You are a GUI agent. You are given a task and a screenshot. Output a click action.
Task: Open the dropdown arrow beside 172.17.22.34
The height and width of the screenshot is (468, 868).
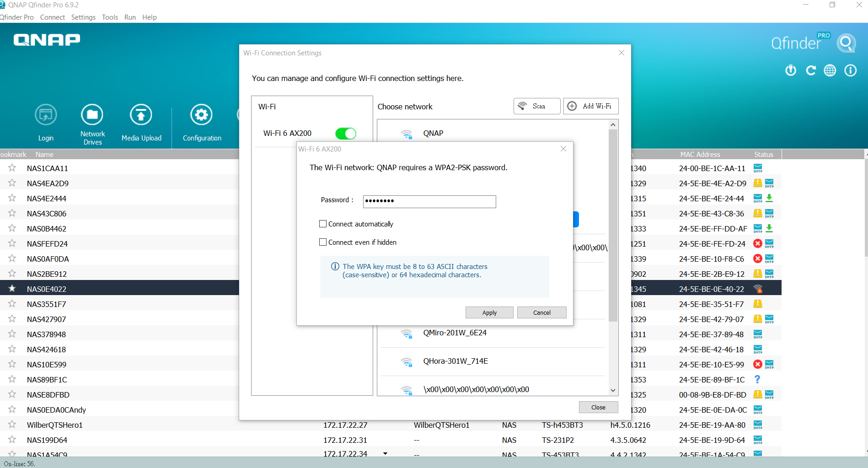[x=385, y=453]
